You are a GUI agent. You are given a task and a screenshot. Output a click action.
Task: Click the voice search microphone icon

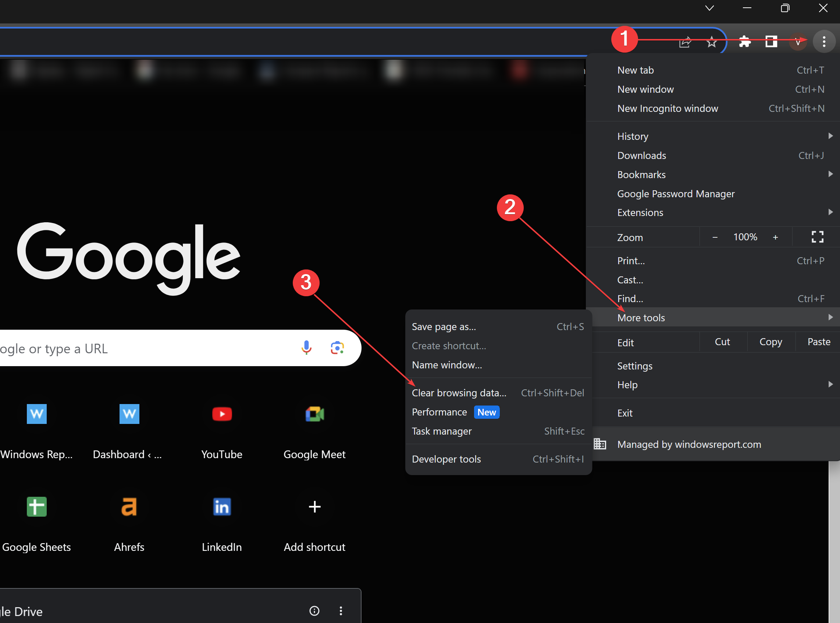(306, 347)
